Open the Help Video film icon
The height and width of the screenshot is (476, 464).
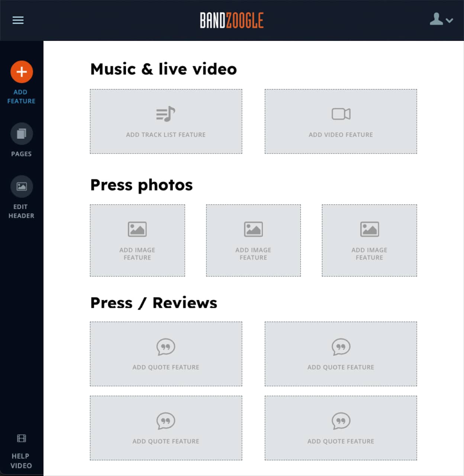(x=22, y=438)
